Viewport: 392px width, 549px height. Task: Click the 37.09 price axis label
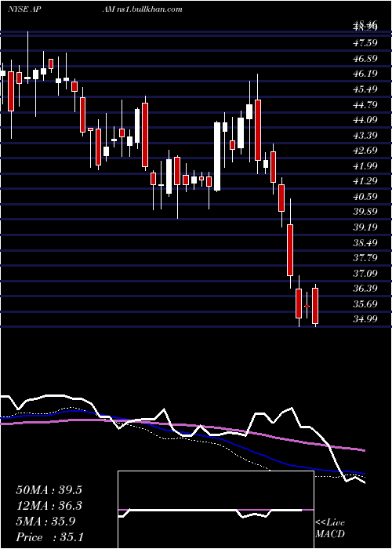tap(365, 273)
